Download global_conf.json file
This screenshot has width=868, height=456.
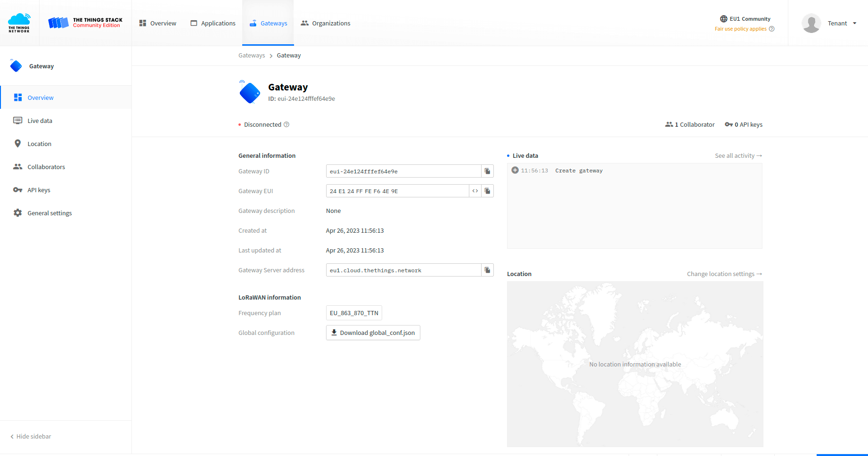click(x=373, y=333)
